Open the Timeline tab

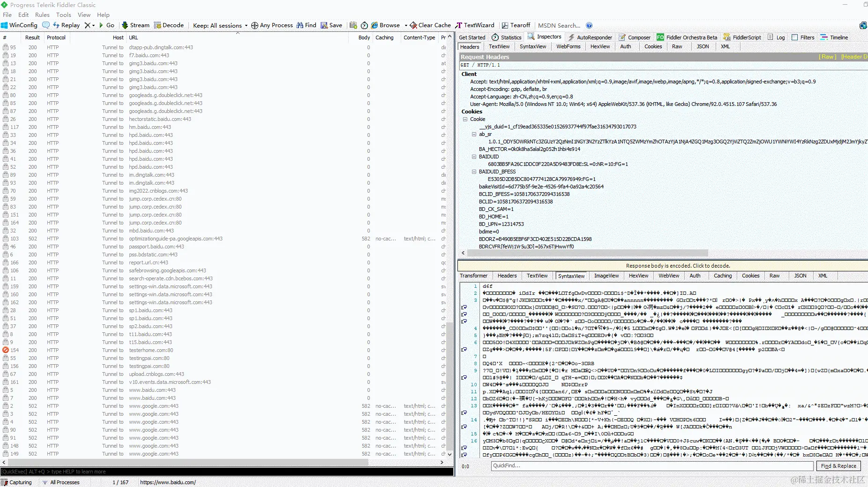(834, 37)
